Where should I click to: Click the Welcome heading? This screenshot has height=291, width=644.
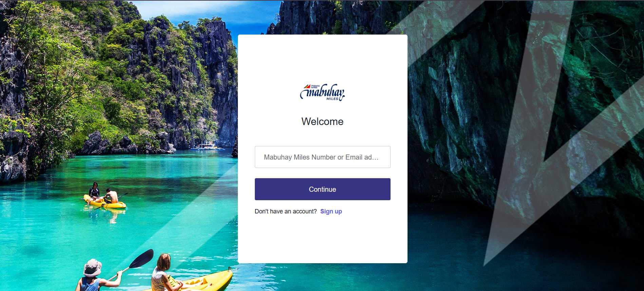pyautogui.click(x=322, y=122)
